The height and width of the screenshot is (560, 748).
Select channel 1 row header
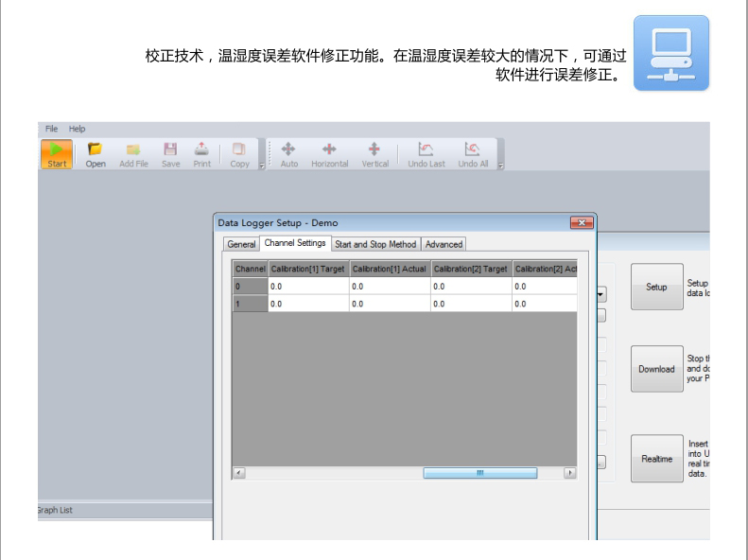point(250,304)
